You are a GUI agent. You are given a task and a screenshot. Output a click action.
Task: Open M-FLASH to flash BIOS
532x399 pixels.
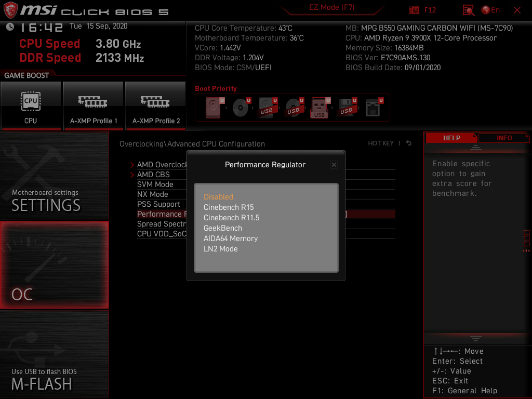[x=54, y=354]
